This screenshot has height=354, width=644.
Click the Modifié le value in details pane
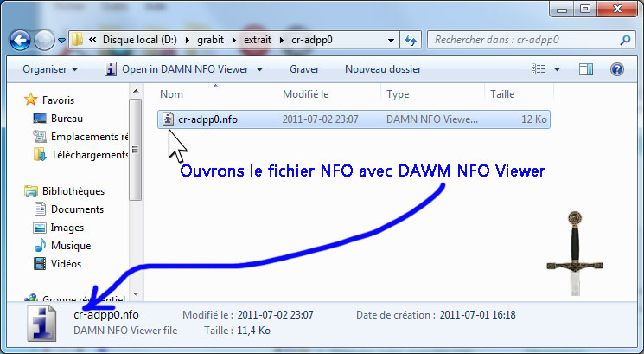tap(275, 315)
